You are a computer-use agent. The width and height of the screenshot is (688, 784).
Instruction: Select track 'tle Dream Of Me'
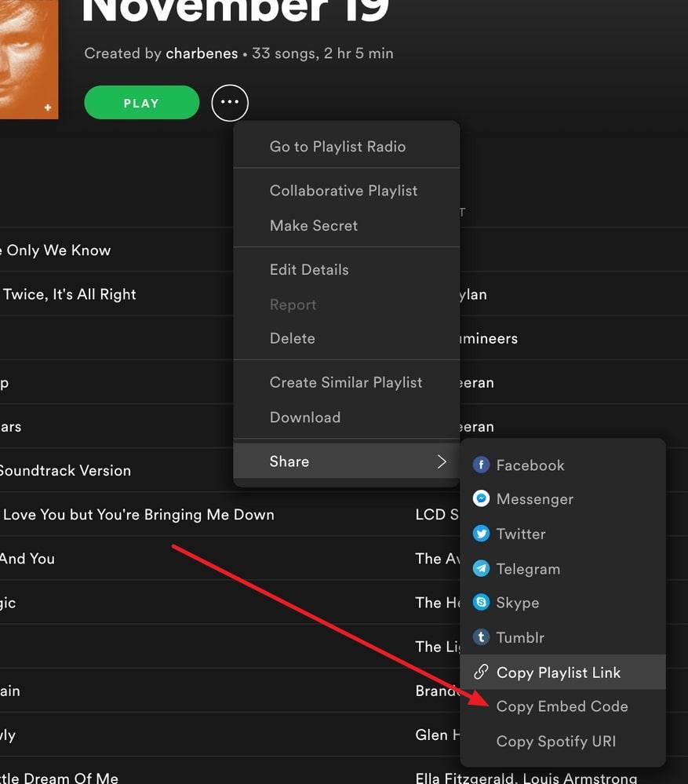click(59, 778)
